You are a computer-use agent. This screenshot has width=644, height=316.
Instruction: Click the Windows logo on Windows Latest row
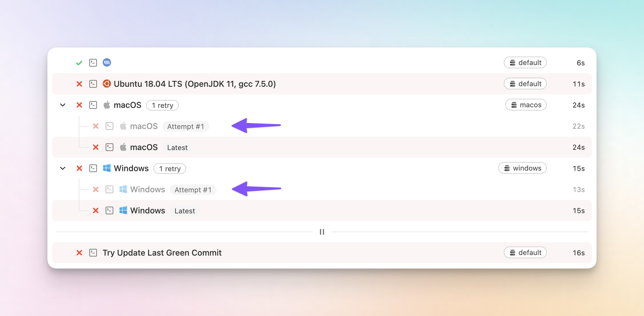point(123,210)
